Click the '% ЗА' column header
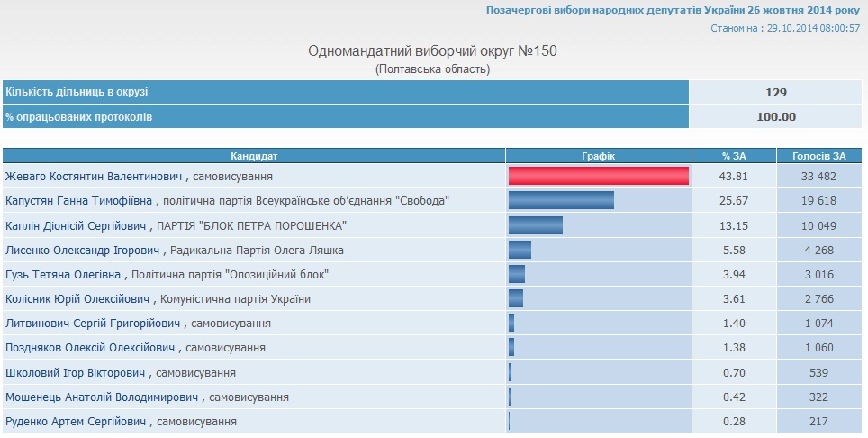 click(x=734, y=156)
